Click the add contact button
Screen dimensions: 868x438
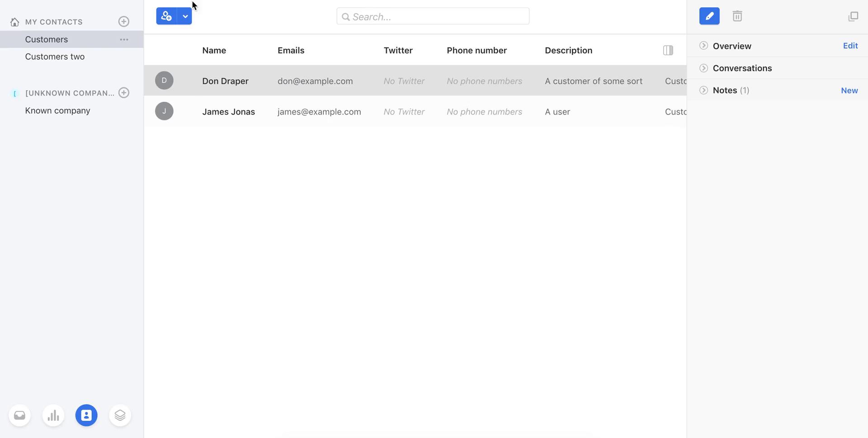pyautogui.click(x=166, y=16)
